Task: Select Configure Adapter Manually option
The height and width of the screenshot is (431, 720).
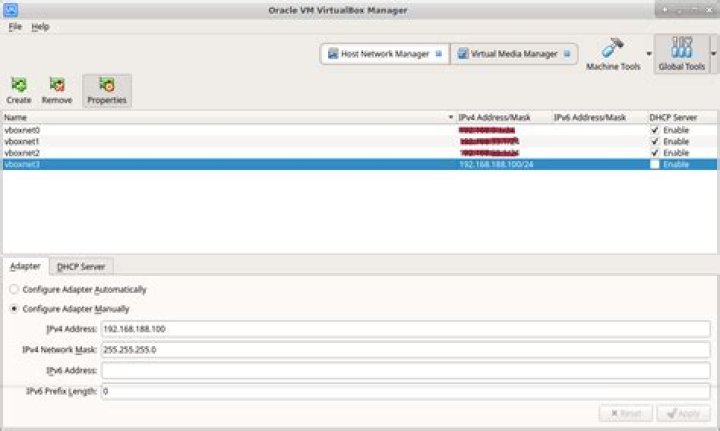Action: click(14, 308)
